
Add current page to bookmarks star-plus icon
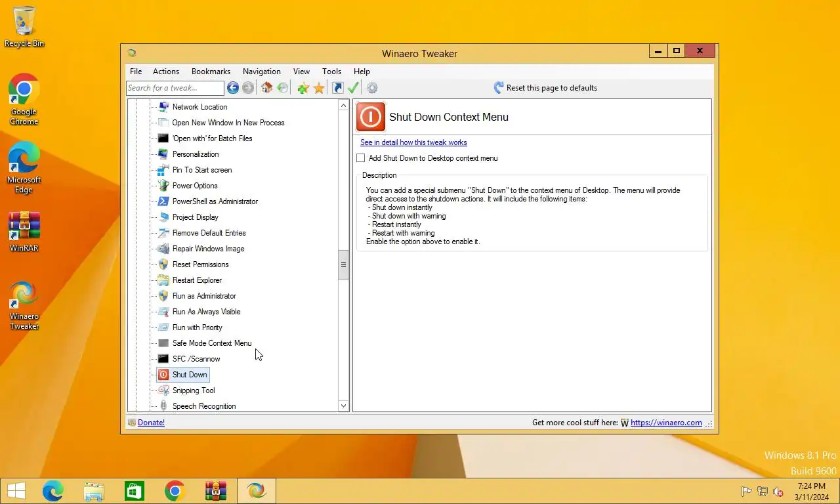303,88
